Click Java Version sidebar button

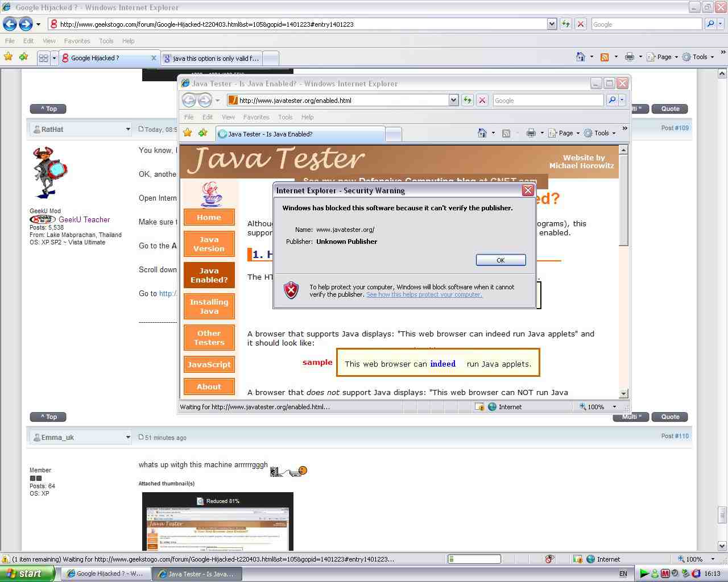click(209, 244)
